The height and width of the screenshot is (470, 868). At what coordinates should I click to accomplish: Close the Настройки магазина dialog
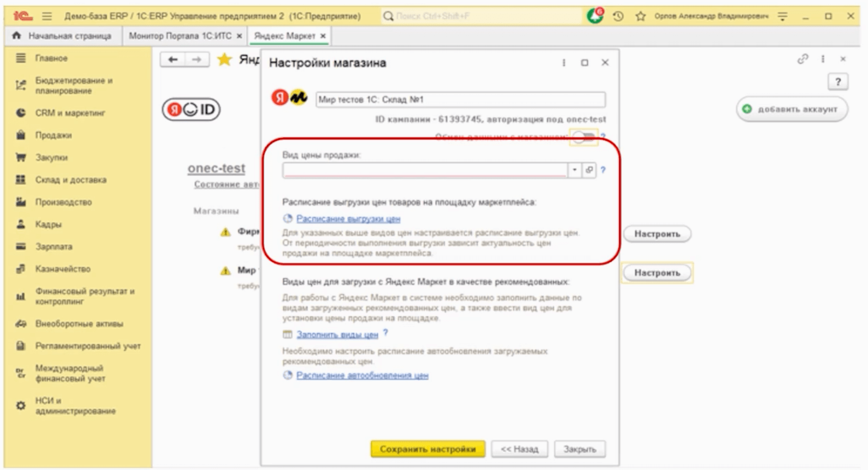click(x=605, y=63)
